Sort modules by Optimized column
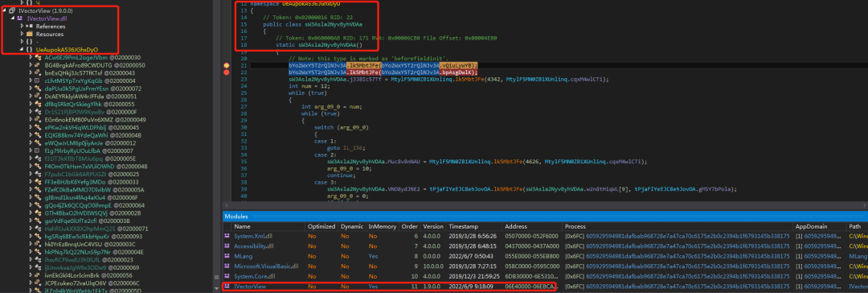 [x=322, y=226]
